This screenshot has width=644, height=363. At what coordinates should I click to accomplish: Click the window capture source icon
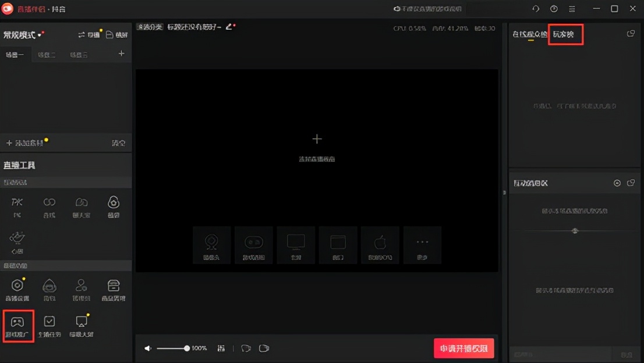coord(338,244)
